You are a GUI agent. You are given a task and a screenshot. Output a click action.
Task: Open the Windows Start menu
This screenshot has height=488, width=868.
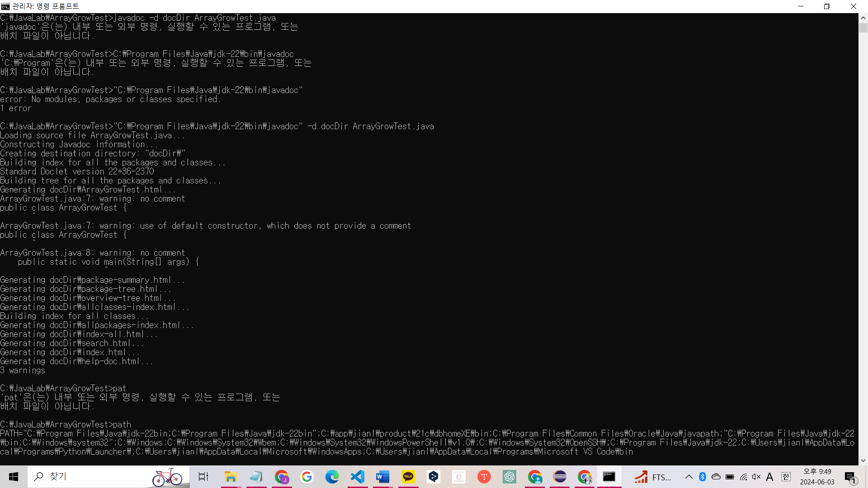tap(14, 477)
